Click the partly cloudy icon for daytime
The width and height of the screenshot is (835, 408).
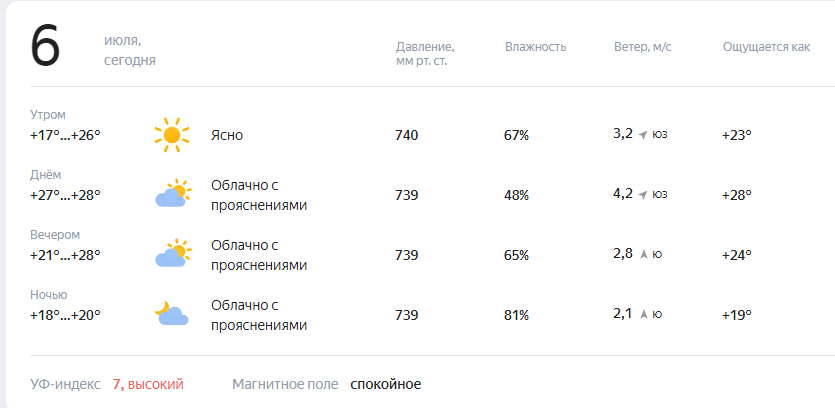coord(173,193)
